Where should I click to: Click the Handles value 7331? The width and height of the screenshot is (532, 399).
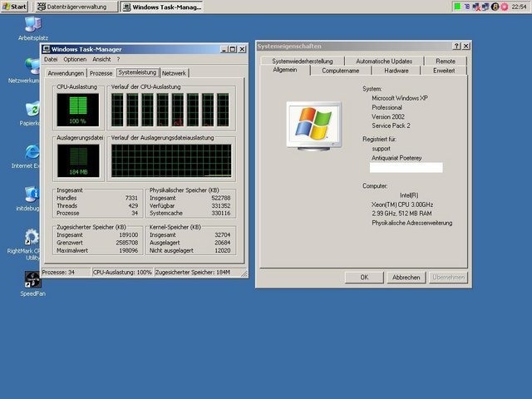(x=131, y=198)
